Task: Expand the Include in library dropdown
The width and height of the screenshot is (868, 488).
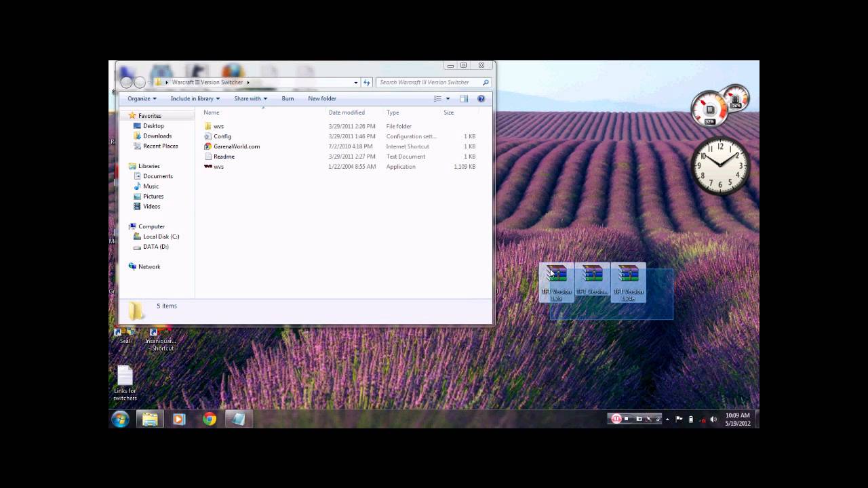Action: [x=195, y=99]
